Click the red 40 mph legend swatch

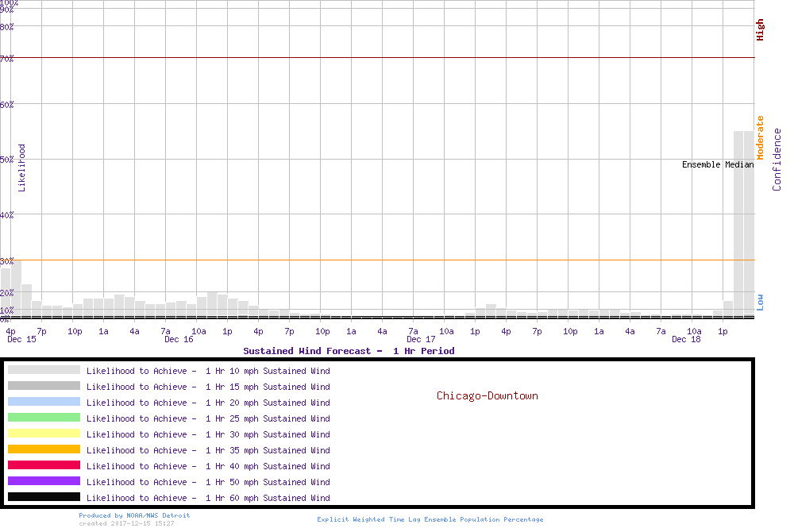[x=44, y=465]
